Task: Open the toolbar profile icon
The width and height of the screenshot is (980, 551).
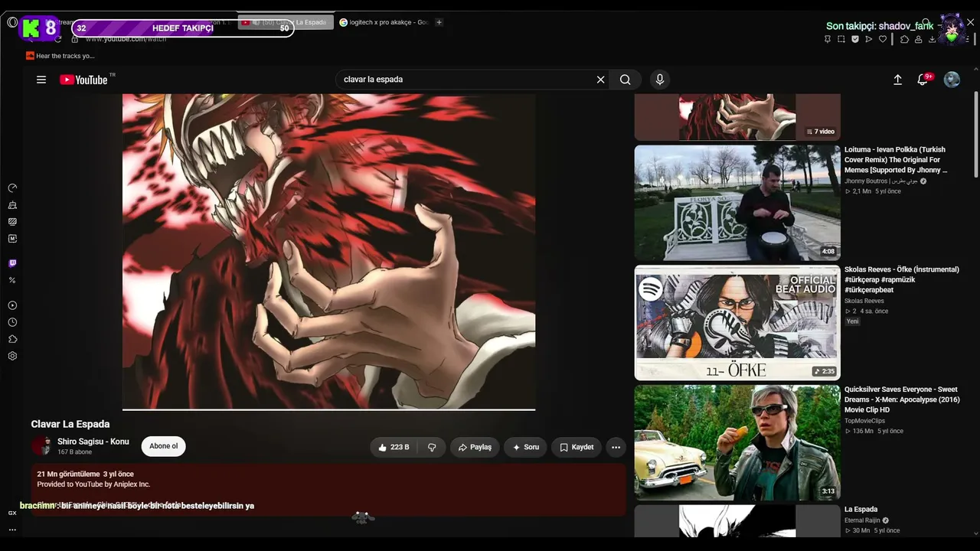Action: pos(918,39)
